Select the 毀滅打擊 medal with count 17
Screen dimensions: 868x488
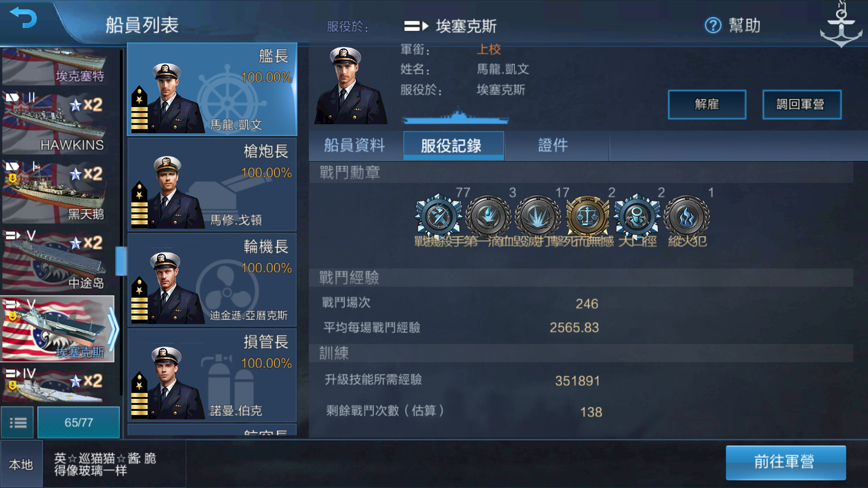click(538, 217)
